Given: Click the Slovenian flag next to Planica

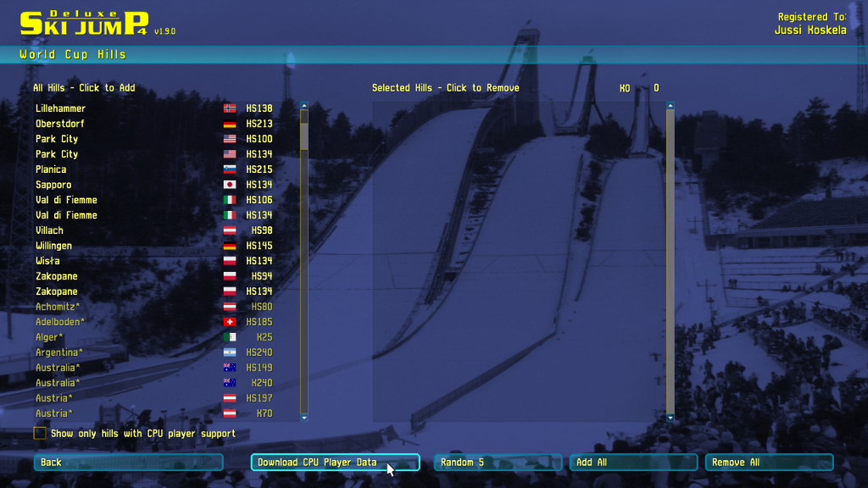Looking at the screenshot, I should click(230, 169).
